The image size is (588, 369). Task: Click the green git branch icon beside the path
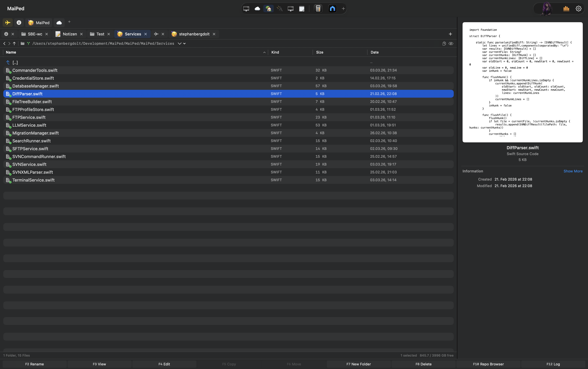(x=29, y=43)
